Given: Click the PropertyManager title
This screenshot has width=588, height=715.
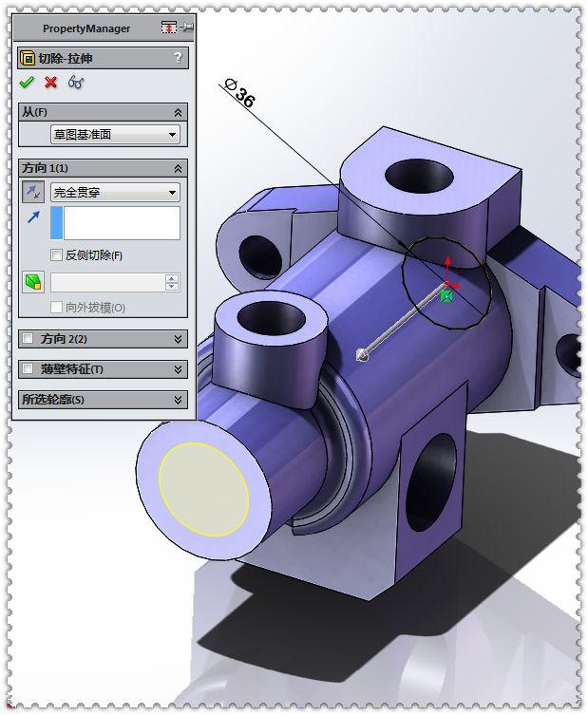Looking at the screenshot, I should [x=86, y=28].
